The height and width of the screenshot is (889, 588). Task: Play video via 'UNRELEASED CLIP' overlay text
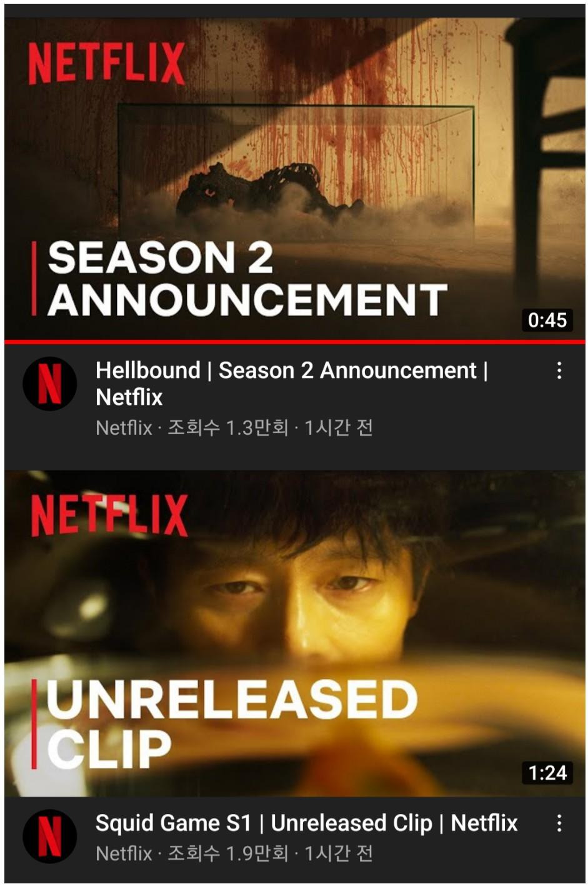click(x=231, y=723)
